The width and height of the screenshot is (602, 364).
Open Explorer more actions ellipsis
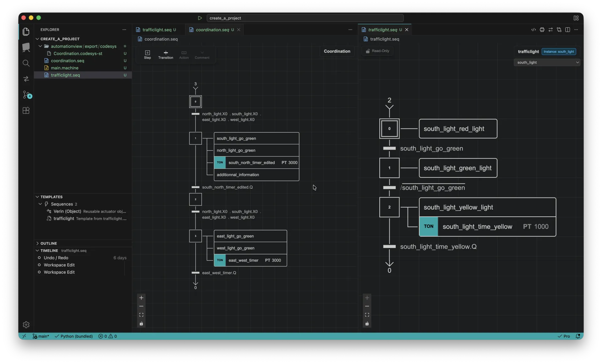point(124,30)
